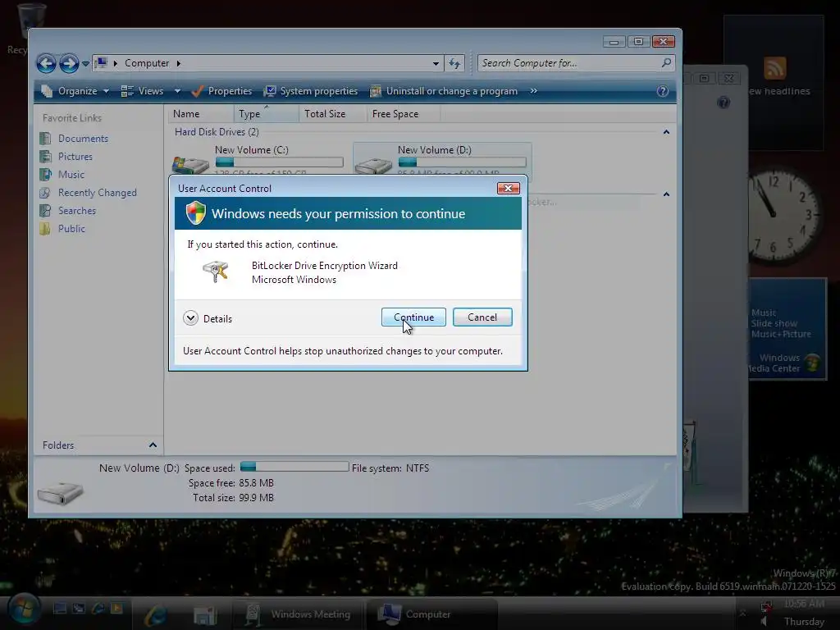
Task: Click the Recently Changed icon
Action: (45, 192)
